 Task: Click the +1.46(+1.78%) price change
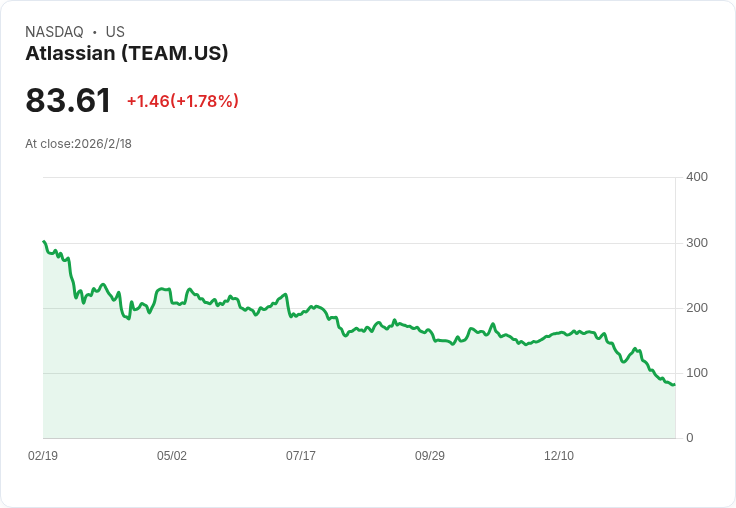(x=182, y=101)
